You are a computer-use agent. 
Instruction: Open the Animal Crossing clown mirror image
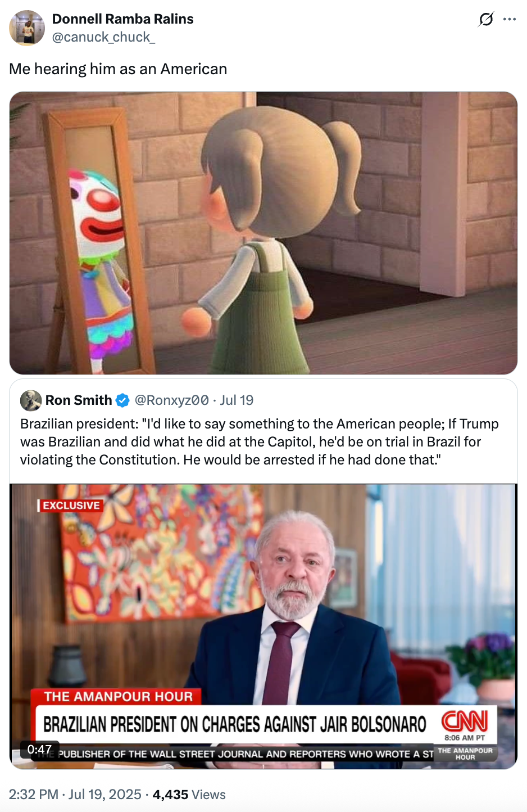tap(263, 233)
